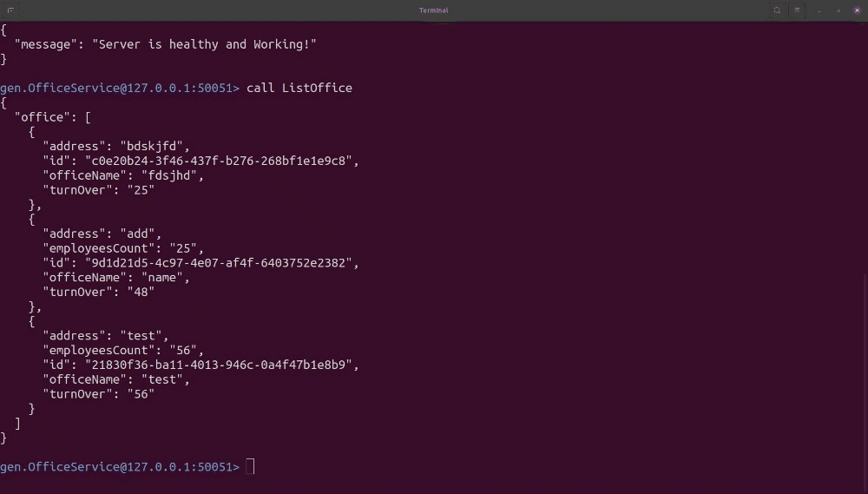The image size is (868, 494).
Task: Open a new terminal tab
Action: click(10, 10)
